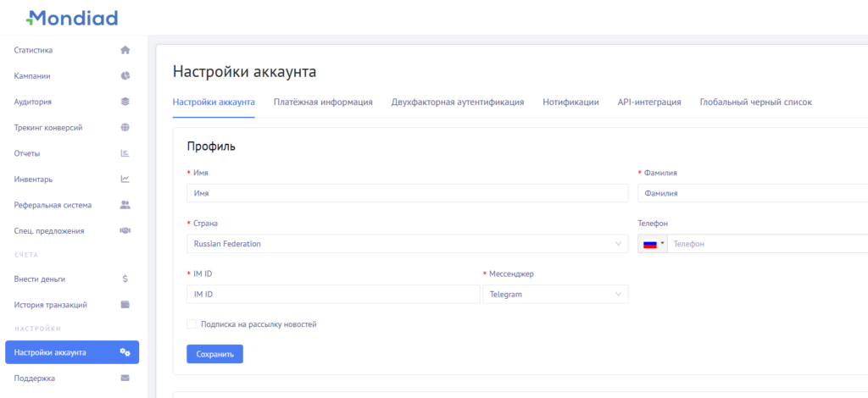Focus the Телефон input field
868x398 pixels.
click(x=768, y=244)
